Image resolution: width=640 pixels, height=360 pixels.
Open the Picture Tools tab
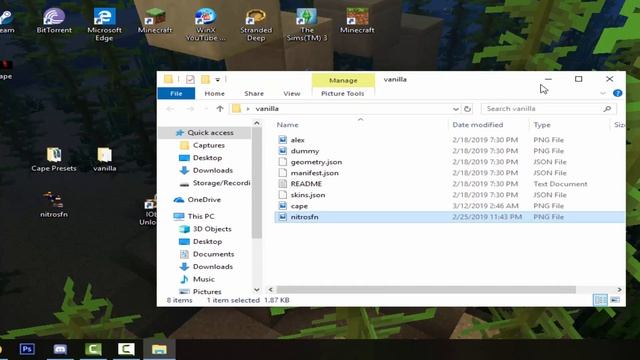[x=342, y=93]
